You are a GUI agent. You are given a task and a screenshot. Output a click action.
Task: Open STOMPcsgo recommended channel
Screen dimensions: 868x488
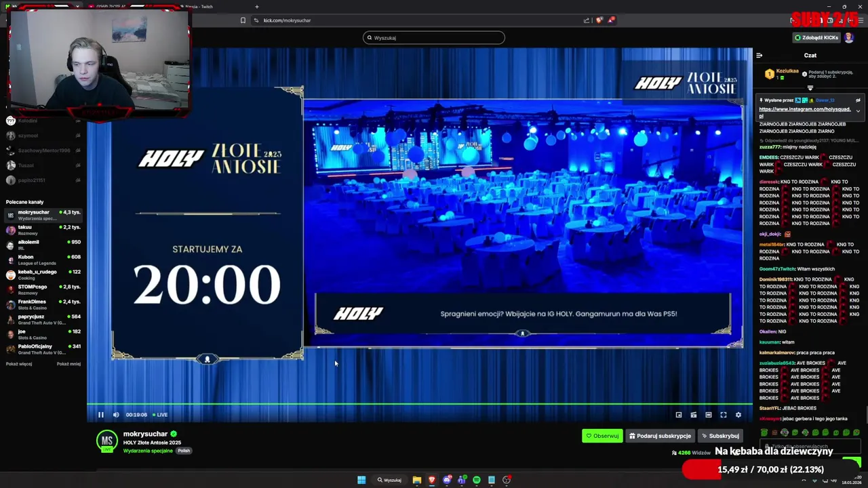[x=42, y=289]
